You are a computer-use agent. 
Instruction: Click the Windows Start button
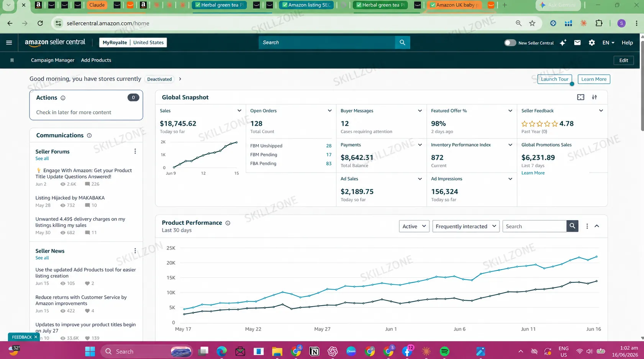90,351
